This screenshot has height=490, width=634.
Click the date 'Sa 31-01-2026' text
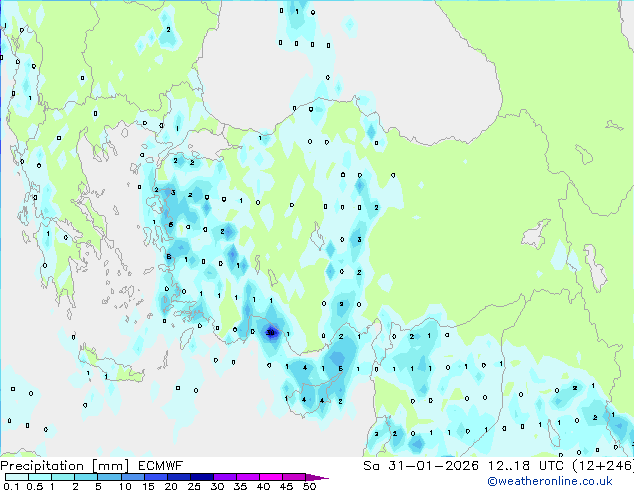(x=421, y=466)
